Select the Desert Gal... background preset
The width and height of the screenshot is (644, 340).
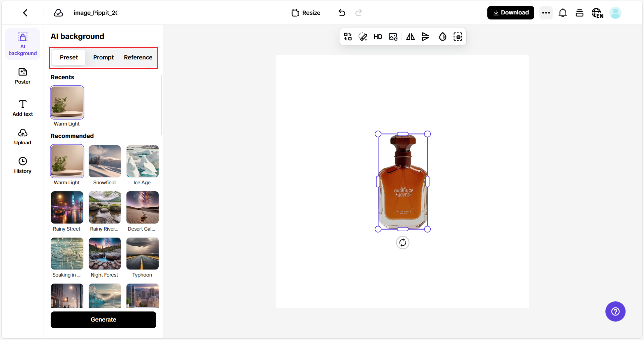[x=143, y=207]
